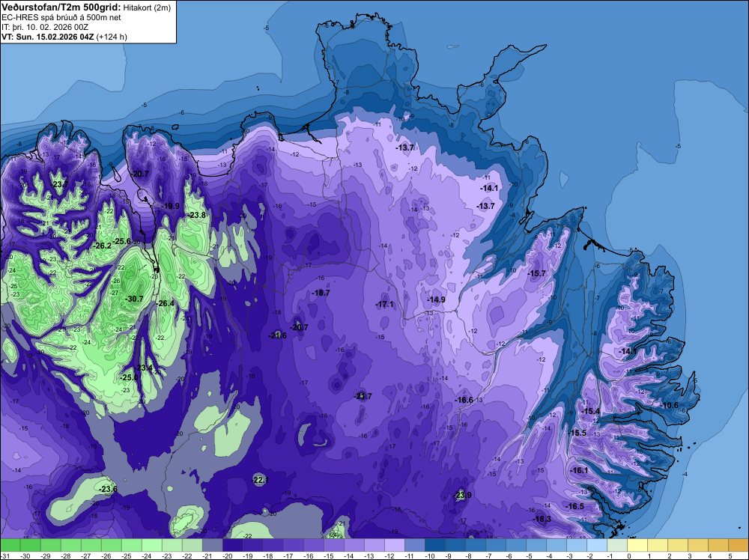
Task: Click the gray swatch in the temperature legend
Action: pos(213,546)
